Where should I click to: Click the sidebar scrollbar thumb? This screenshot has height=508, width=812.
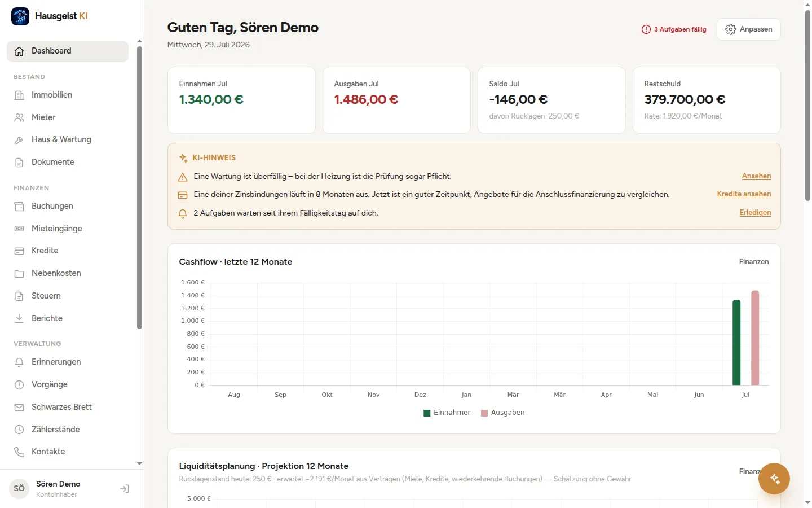coord(139,187)
